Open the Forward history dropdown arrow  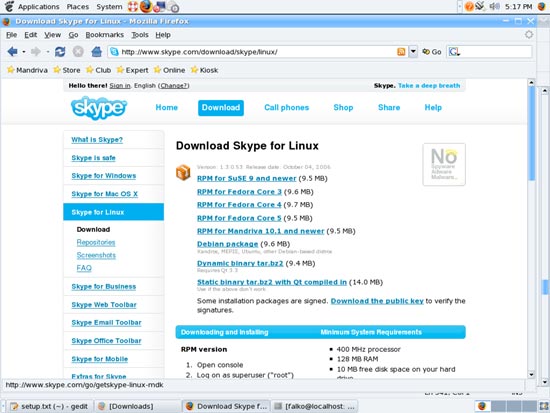47,52
